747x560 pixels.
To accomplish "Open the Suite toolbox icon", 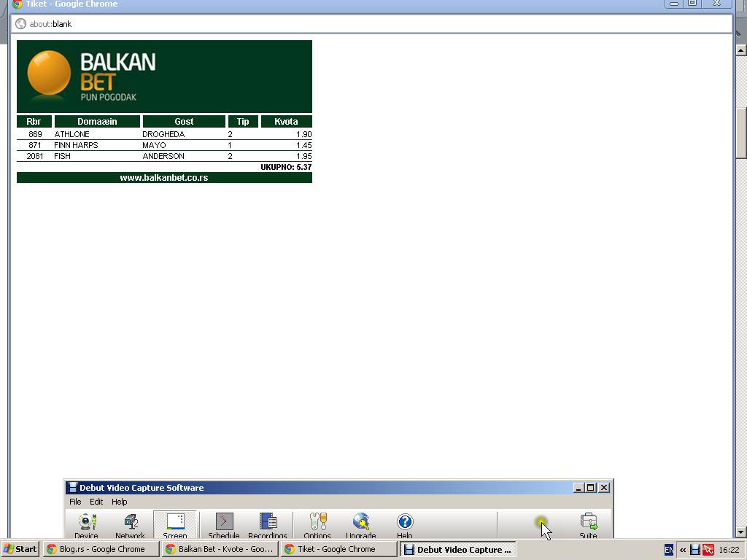I will 588,524.
